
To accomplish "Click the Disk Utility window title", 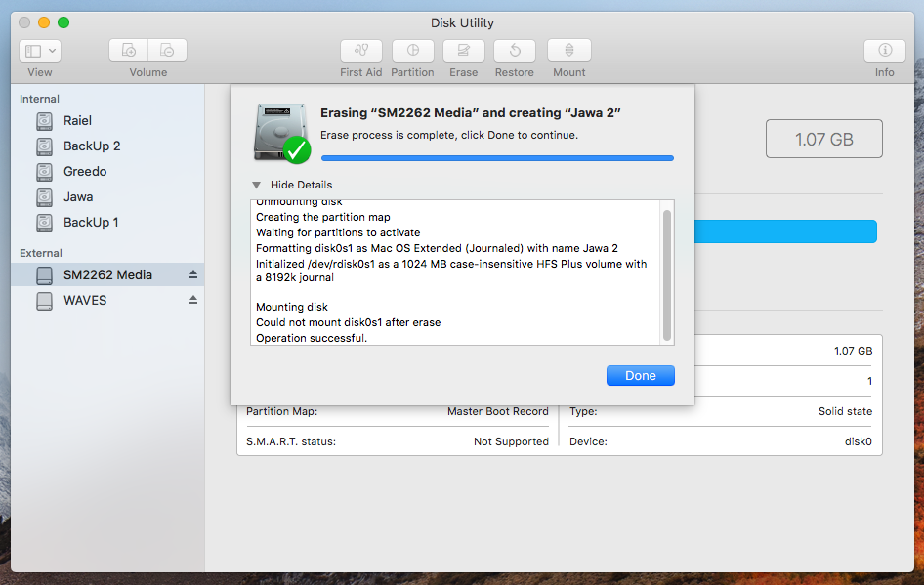I will tap(462, 23).
